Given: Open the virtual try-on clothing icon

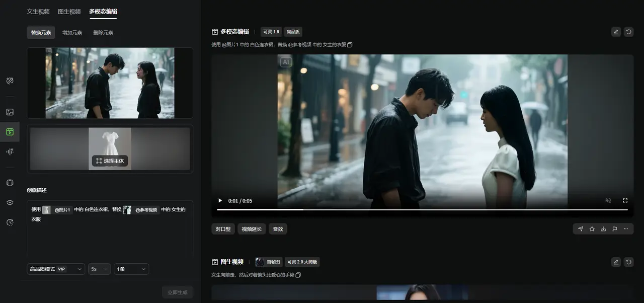Looking at the screenshot, I should click(x=10, y=183).
